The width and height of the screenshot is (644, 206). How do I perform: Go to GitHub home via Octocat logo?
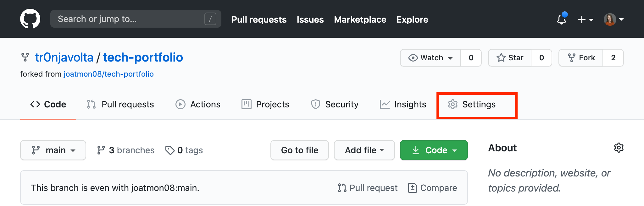[30, 19]
